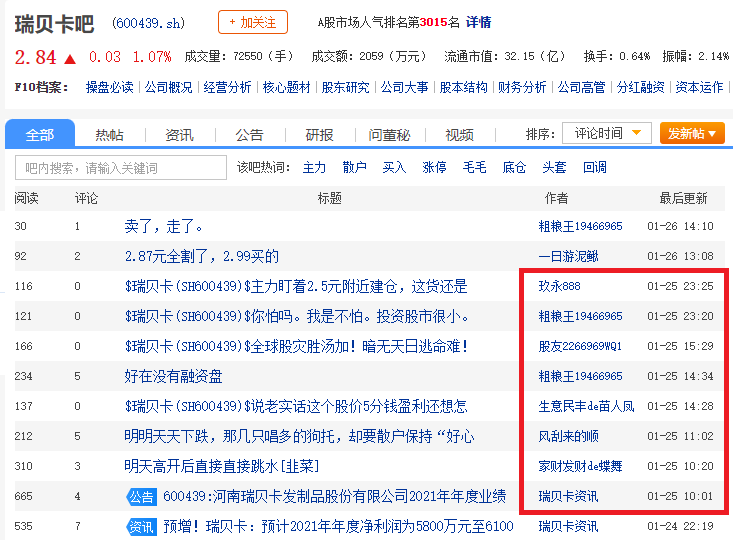Image resolution: width=733 pixels, height=544 pixels.
Task: Open author 生意民丰de苗人凤 profile
Action: 586,406
